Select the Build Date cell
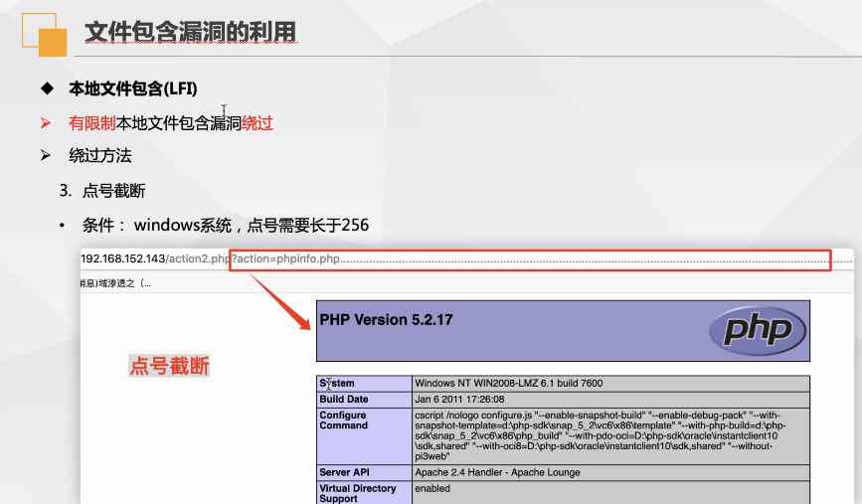The height and width of the screenshot is (504, 862). 365,399
